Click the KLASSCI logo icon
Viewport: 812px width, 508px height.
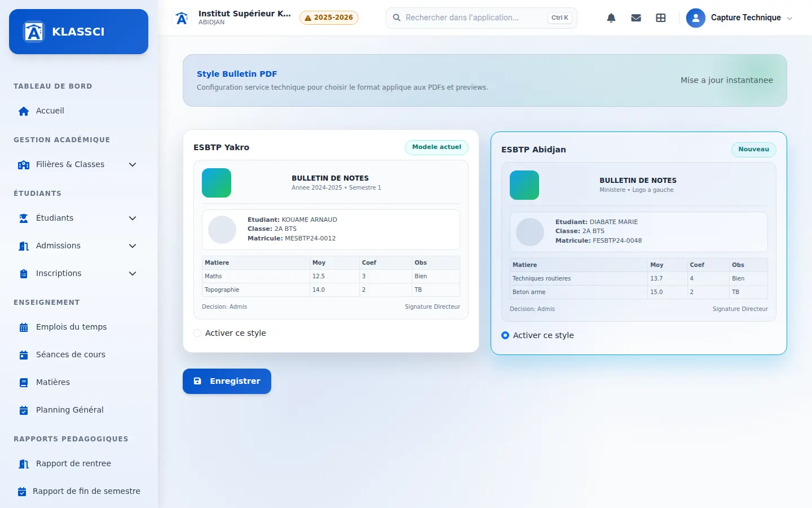[x=34, y=32]
